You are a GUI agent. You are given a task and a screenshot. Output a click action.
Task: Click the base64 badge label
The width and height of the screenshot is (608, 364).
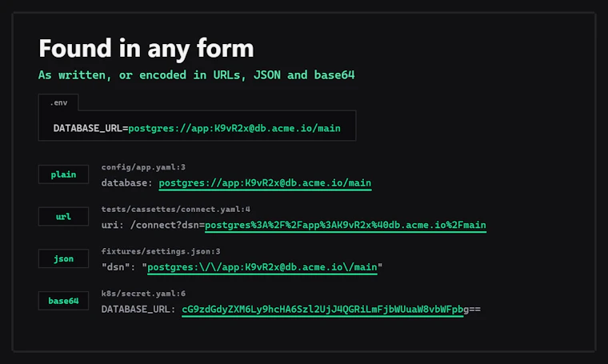coord(63,301)
